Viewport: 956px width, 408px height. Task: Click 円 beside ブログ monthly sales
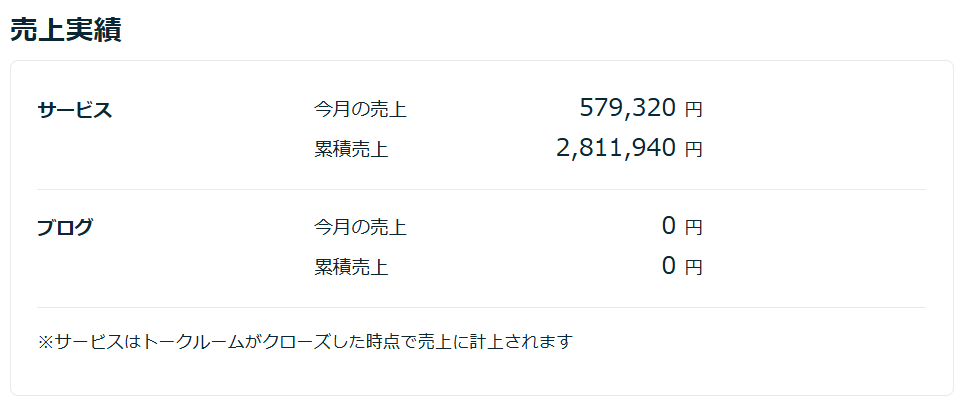tap(693, 228)
